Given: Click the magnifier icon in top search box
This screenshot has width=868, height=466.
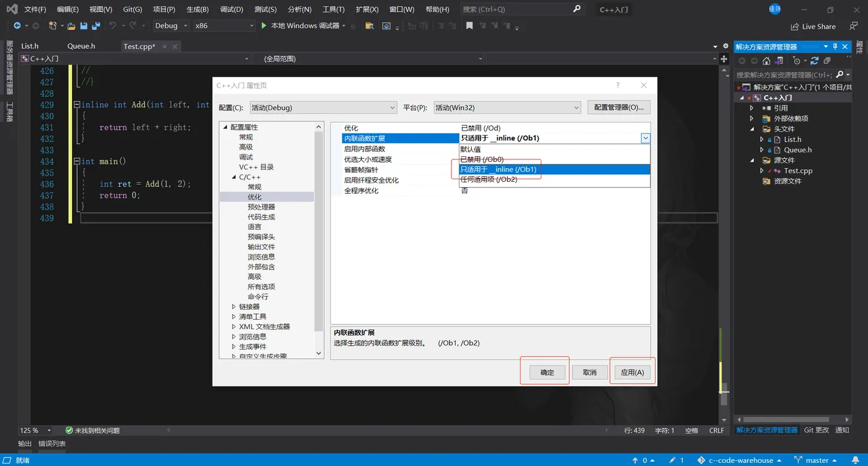Looking at the screenshot, I should [x=577, y=9].
